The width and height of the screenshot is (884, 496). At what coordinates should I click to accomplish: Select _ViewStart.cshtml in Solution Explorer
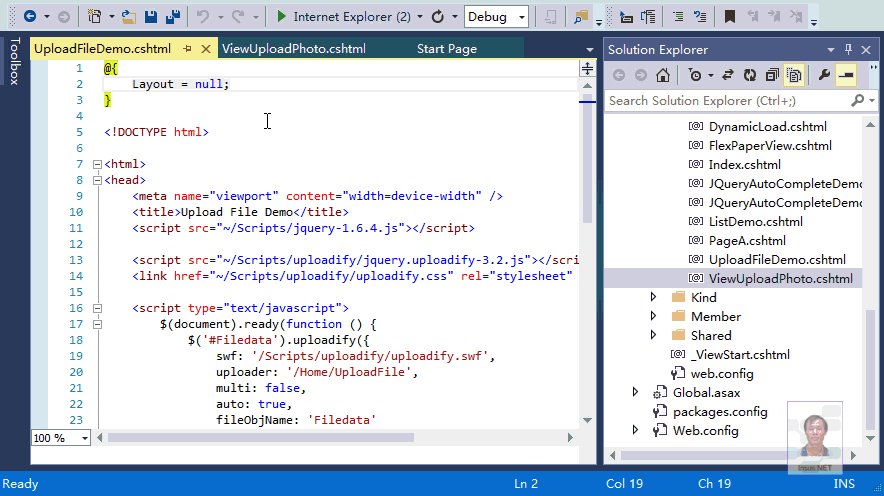(x=740, y=355)
